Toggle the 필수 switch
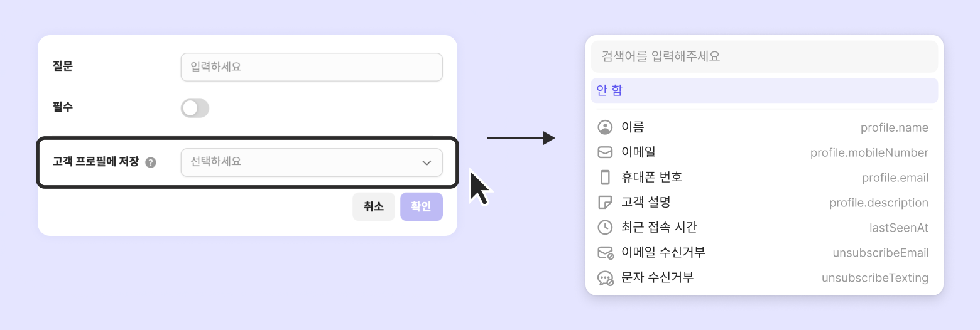This screenshot has width=980, height=330. pos(195,109)
